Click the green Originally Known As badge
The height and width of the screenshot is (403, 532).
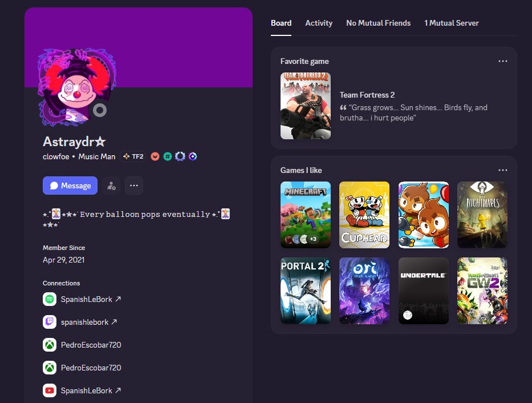(x=167, y=156)
